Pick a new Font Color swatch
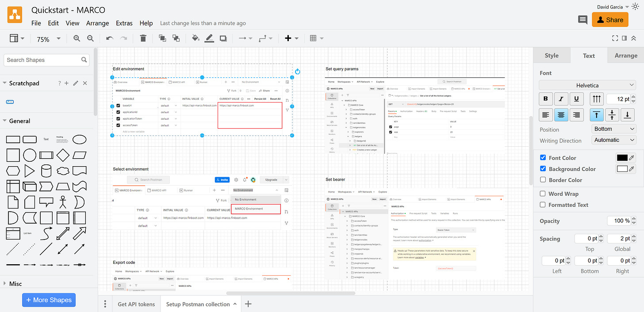The width and height of the screenshot is (644, 312). (x=622, y=157)
